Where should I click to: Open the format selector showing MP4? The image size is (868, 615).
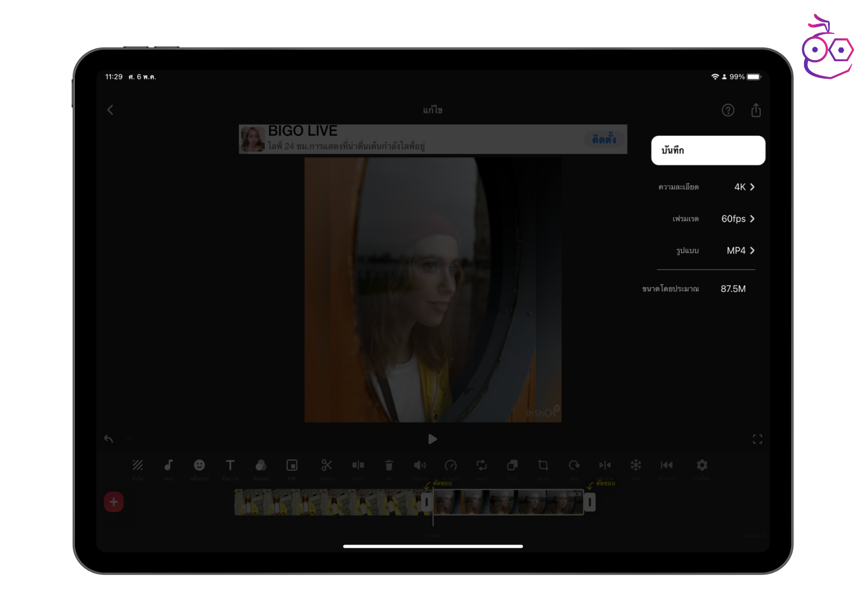point(741,250)
